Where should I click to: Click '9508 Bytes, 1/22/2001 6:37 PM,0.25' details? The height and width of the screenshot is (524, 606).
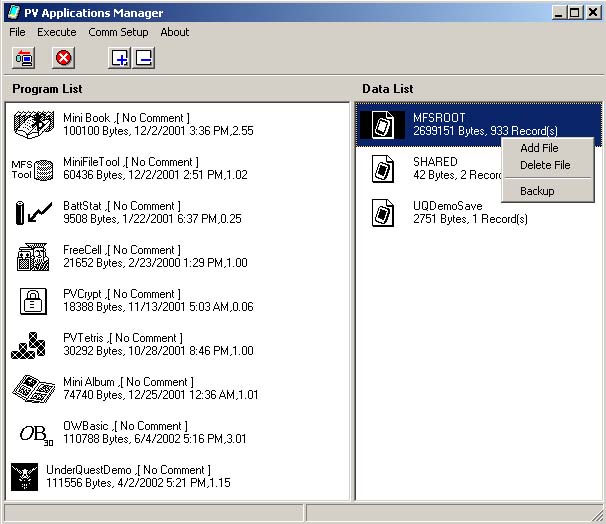point(152,219)
